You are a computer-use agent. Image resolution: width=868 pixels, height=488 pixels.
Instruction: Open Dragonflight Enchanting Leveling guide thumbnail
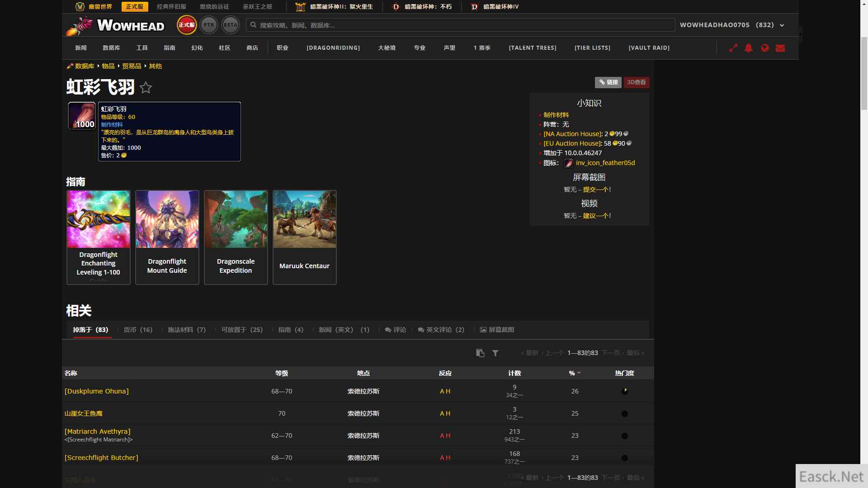coord(99,237)
